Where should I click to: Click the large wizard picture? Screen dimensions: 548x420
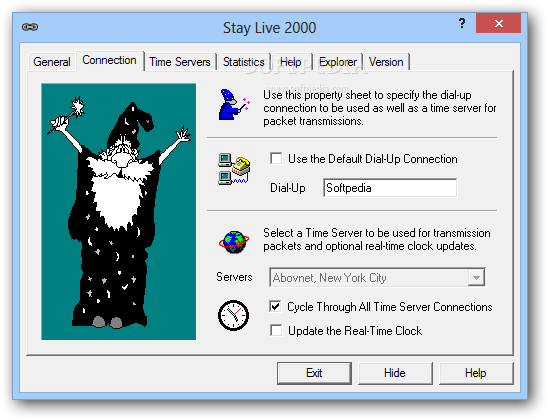click(x=118, y=211)
